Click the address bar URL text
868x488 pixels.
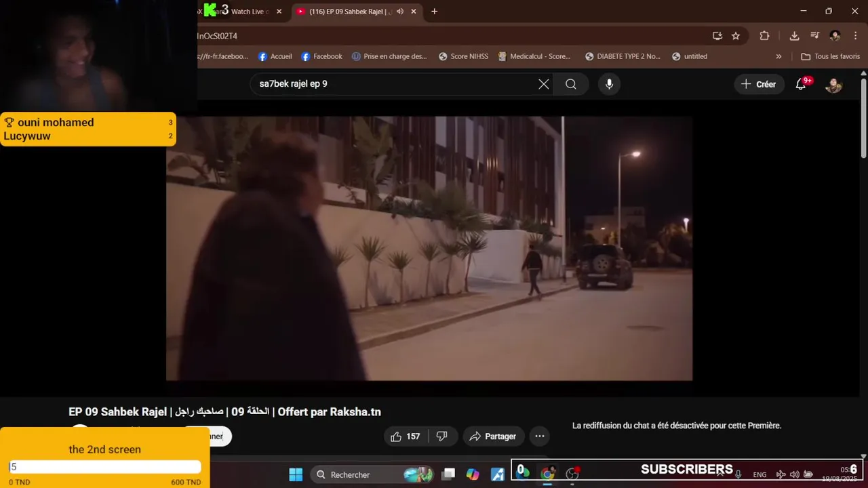coord(217,36)
